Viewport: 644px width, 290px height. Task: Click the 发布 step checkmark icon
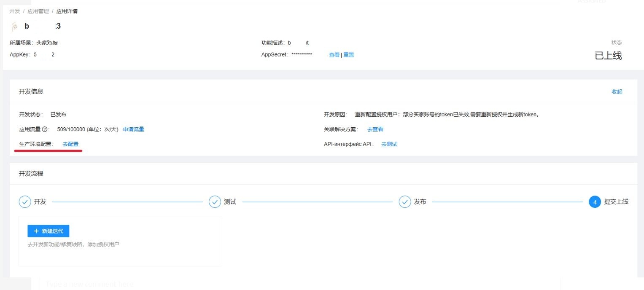click(405, 202)
